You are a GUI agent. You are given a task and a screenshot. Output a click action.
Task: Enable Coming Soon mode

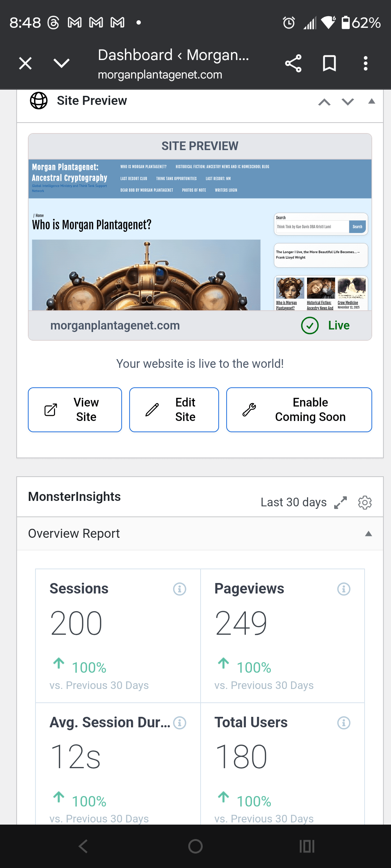point(299,410)
